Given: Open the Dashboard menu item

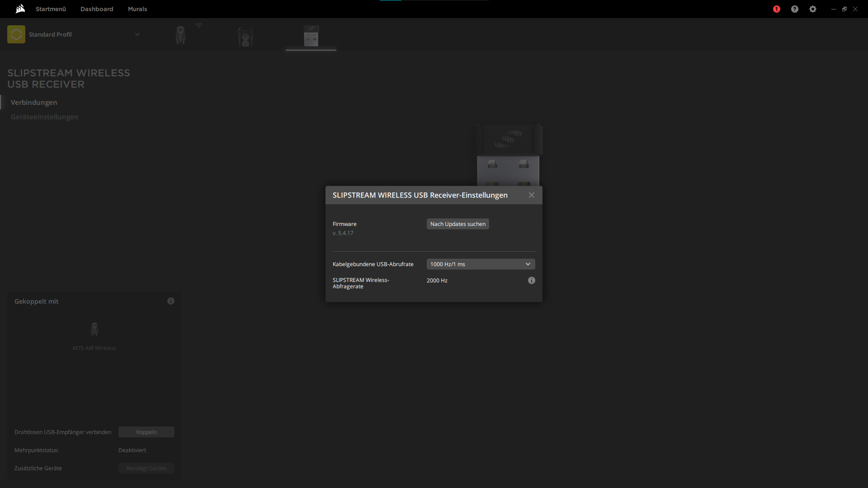Looking at the screenshot, I should pyautogui.click(x=97, y=9).
